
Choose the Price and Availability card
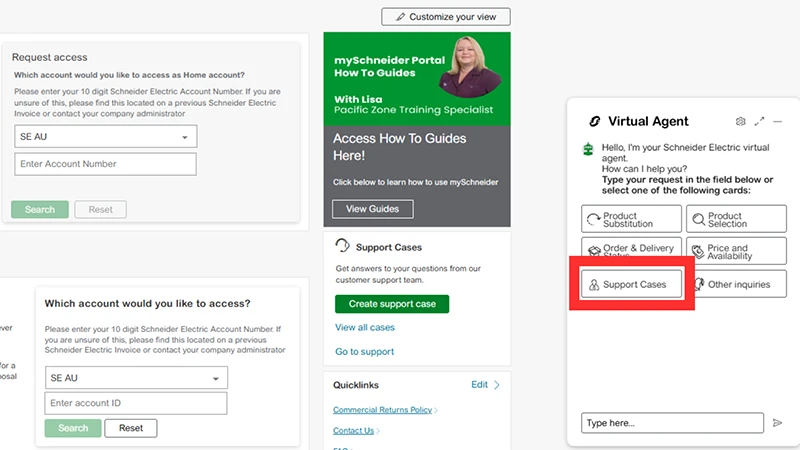[x=736, y=251]
